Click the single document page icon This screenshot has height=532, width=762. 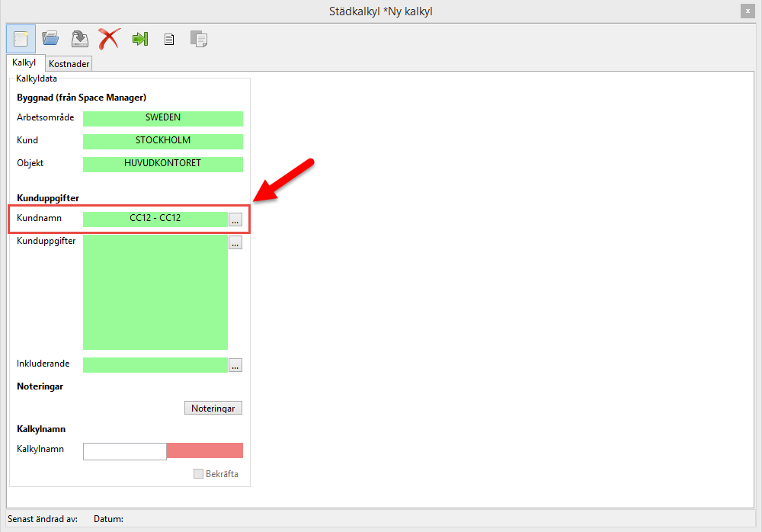(x=169, y=38)
